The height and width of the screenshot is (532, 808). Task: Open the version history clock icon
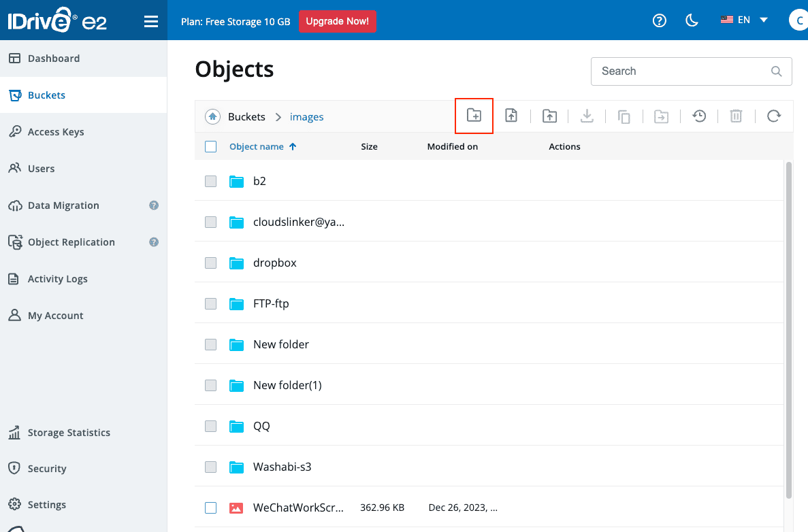(x=699, y=116)
